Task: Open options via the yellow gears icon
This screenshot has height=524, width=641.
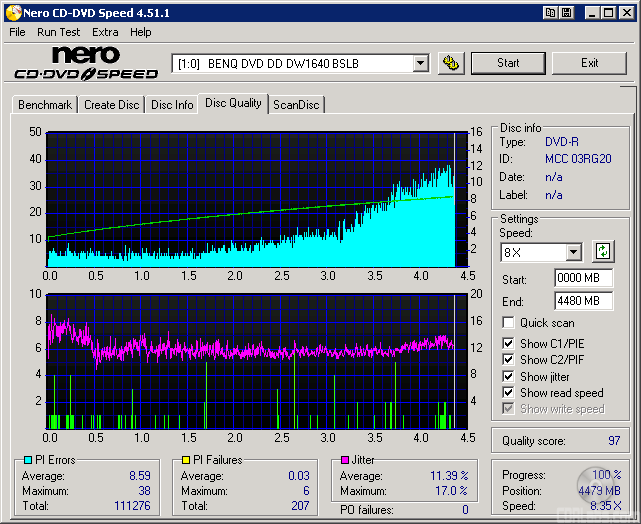Action: coord(452,63)
